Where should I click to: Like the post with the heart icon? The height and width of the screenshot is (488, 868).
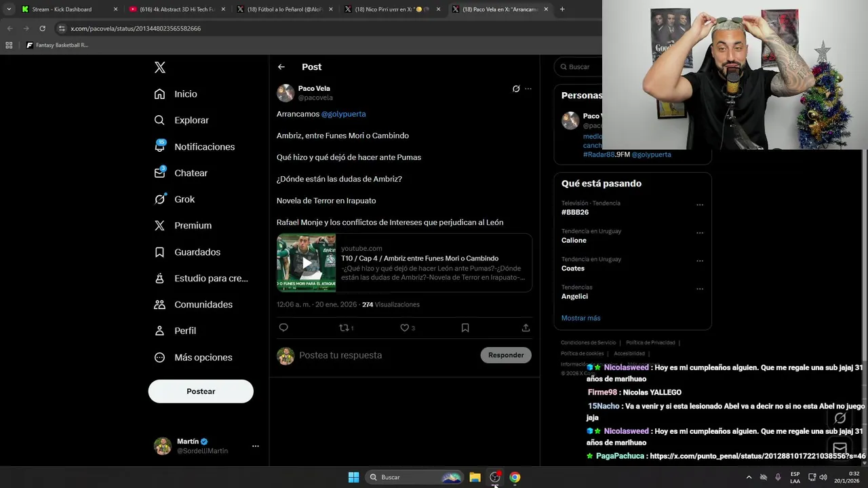click(405, 327)
